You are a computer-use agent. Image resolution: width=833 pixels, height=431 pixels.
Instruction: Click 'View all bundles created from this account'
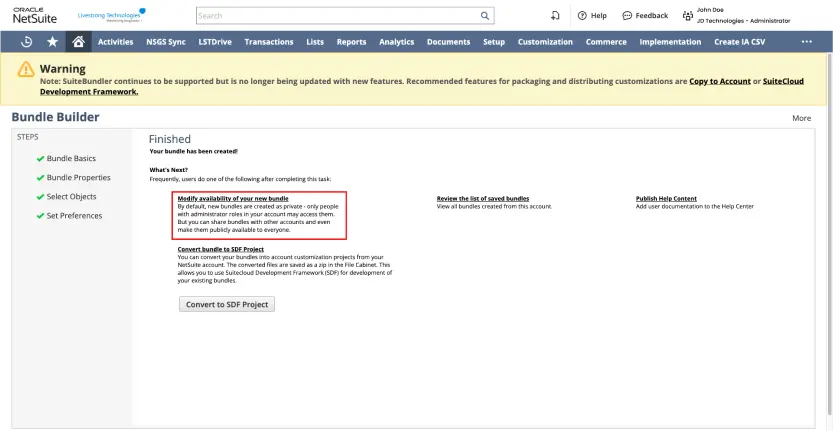point(494,206)
